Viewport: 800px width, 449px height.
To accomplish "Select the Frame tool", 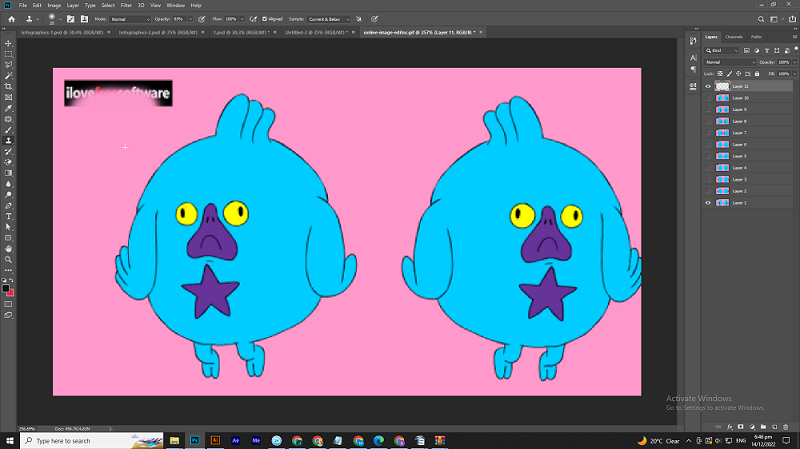I will point(8,97).
